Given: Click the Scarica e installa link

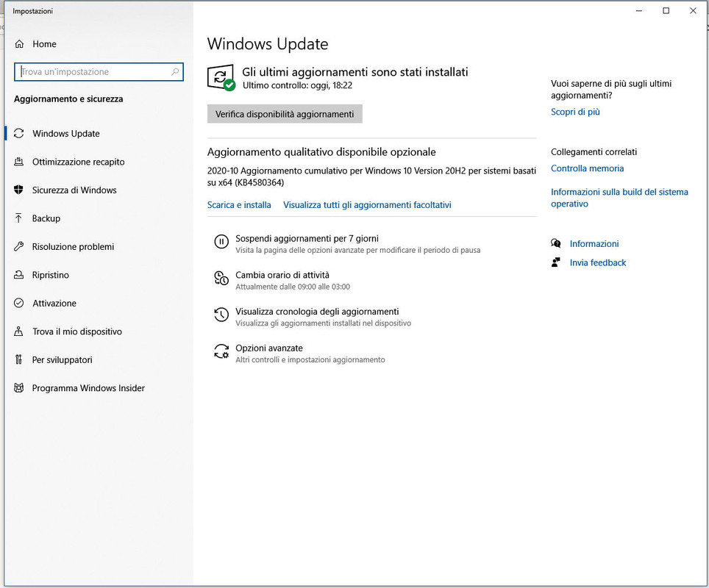Looking at the screenshot, I should point(239,205).
